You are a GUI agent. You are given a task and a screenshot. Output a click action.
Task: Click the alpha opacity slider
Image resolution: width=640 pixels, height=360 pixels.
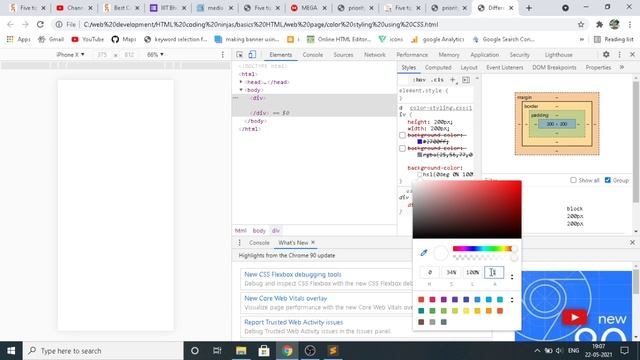tap(485, 258)
